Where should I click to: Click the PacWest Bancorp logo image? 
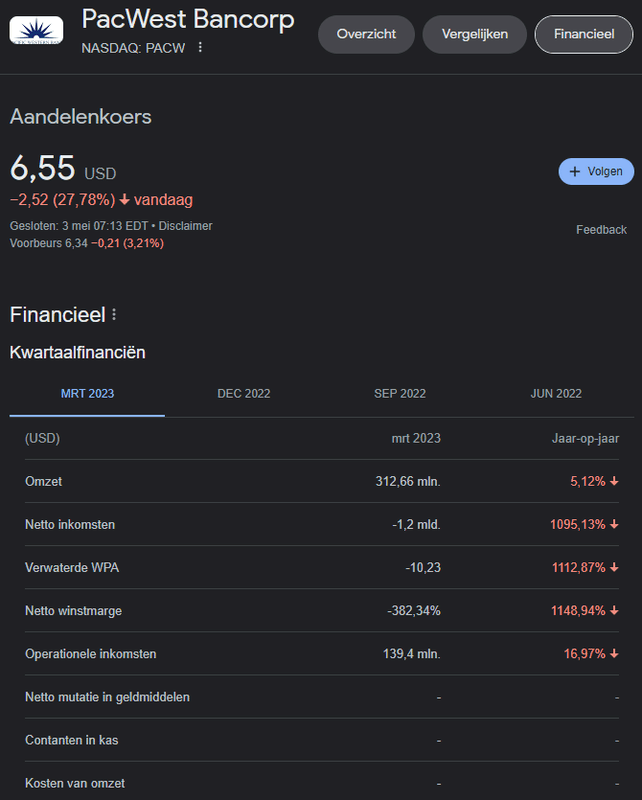point(36,30)
